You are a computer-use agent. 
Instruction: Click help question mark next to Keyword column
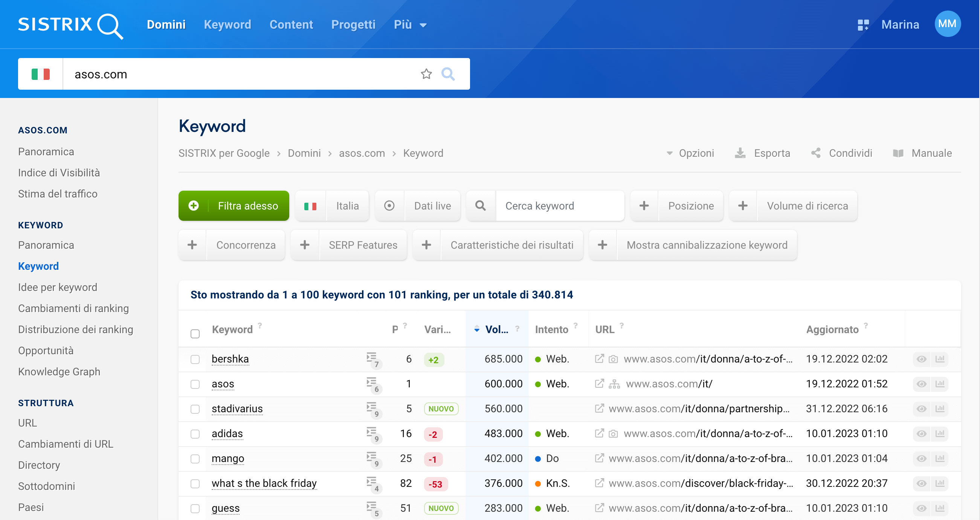tap(260, 326)
